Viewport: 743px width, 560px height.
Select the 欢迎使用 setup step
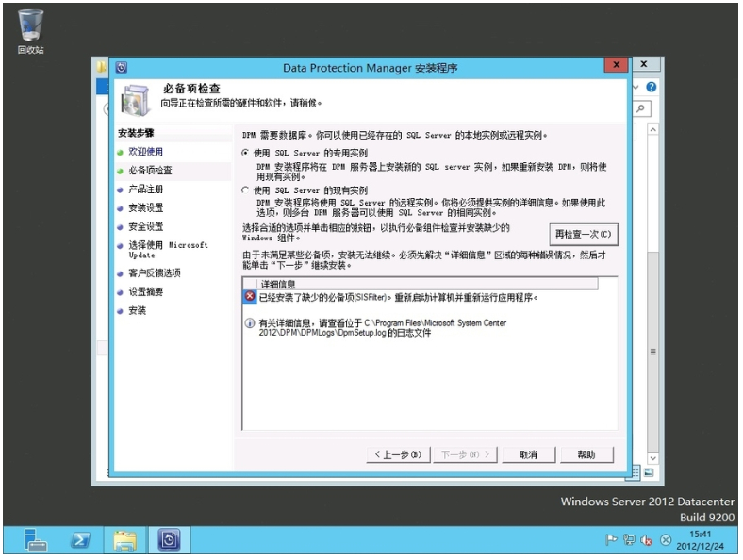pos(145,152)
